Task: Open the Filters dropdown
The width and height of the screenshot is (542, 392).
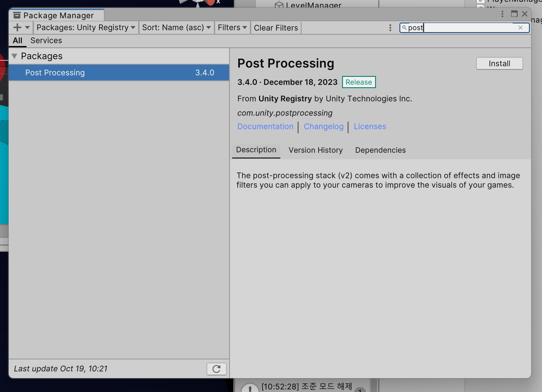Action: [x=232, y=27]
